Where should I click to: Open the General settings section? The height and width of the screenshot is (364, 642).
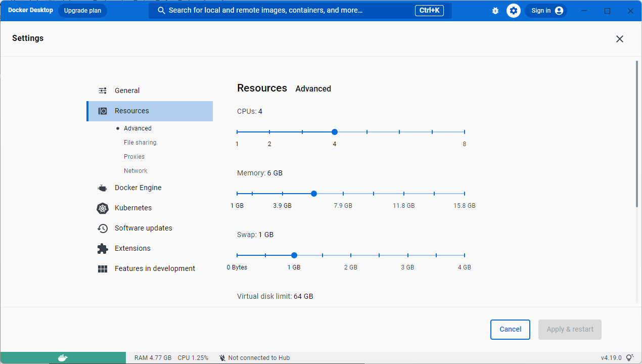point(127,90)
